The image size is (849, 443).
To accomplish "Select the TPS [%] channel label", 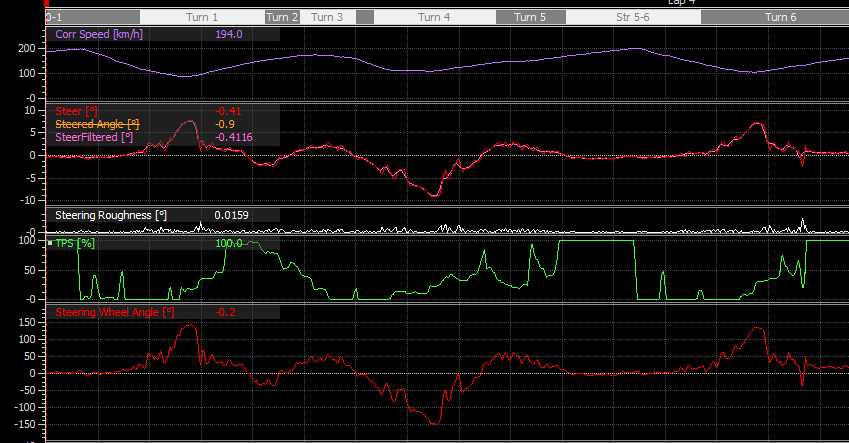I will point(75,243).
